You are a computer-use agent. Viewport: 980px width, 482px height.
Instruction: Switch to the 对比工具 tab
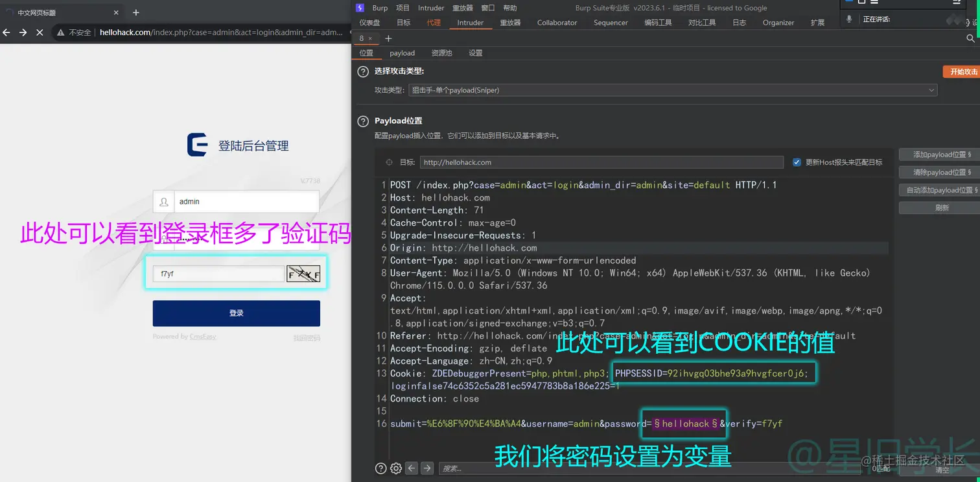pos(702,23)
